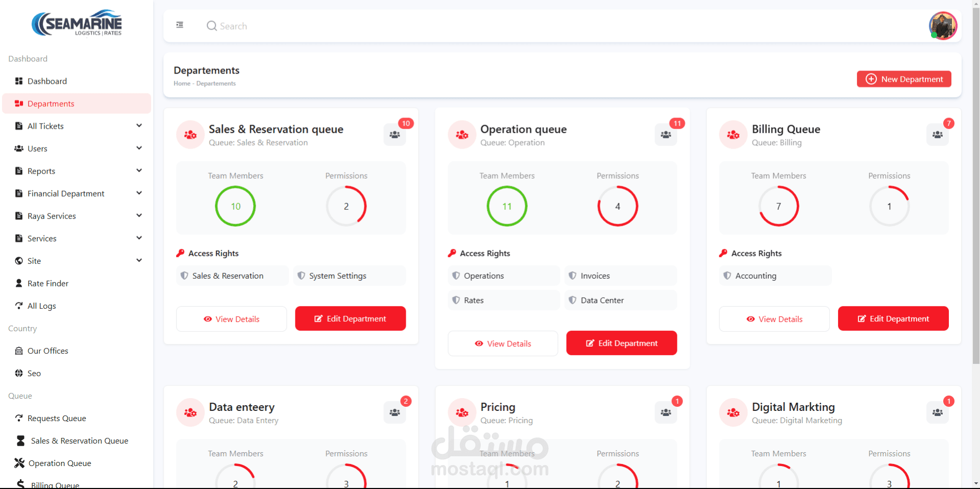
Task: Click Operation queue permissions progress ring
Action: [x=618, y=206]
